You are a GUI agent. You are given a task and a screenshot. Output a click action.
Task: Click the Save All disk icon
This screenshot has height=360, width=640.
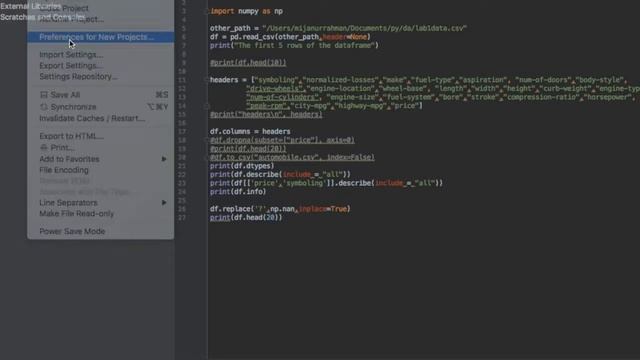click(44, 95)
